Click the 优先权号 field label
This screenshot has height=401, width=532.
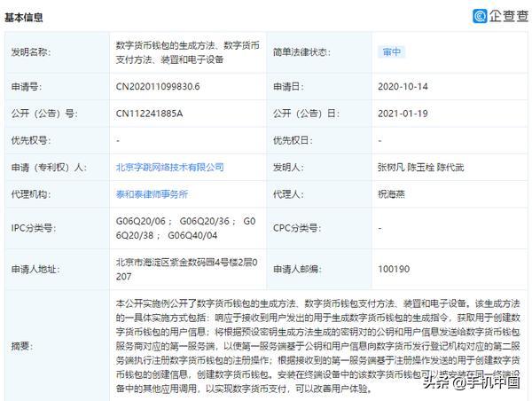point(31,140)
